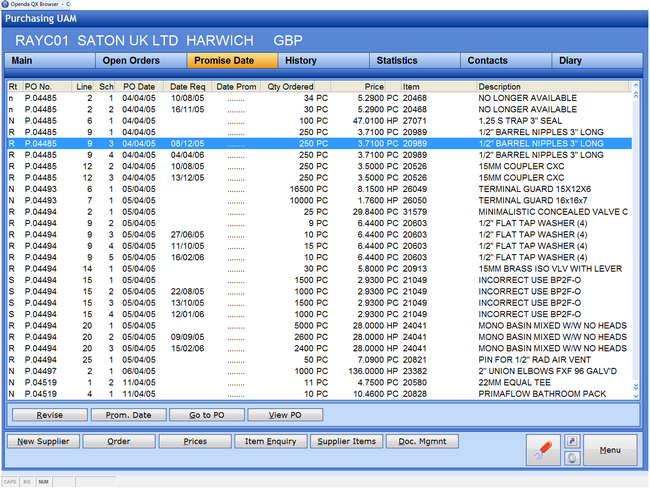Select row 'TERMINAL GUARD 16x16x7'
This screenshot has height=489, width=650.
pyautogui.click(x=320, y=201)
